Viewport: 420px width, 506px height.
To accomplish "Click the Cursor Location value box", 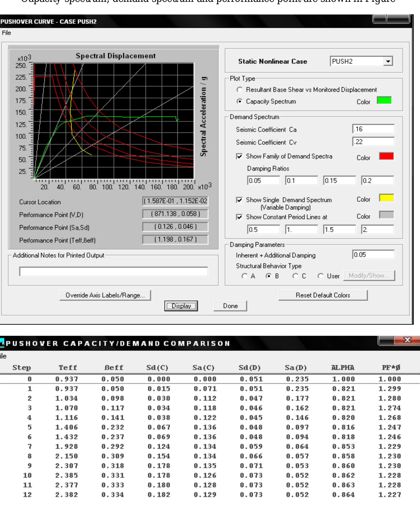I will coord(175,201).
